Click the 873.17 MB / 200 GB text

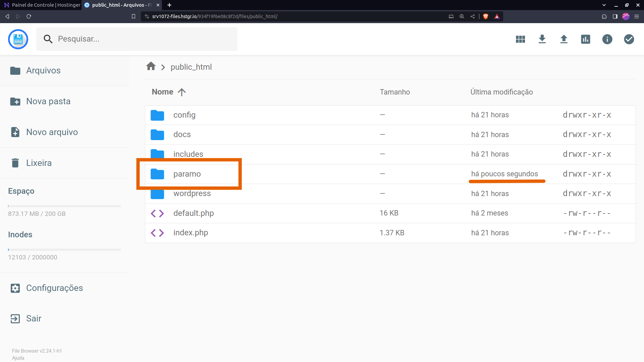click(37, 214)
